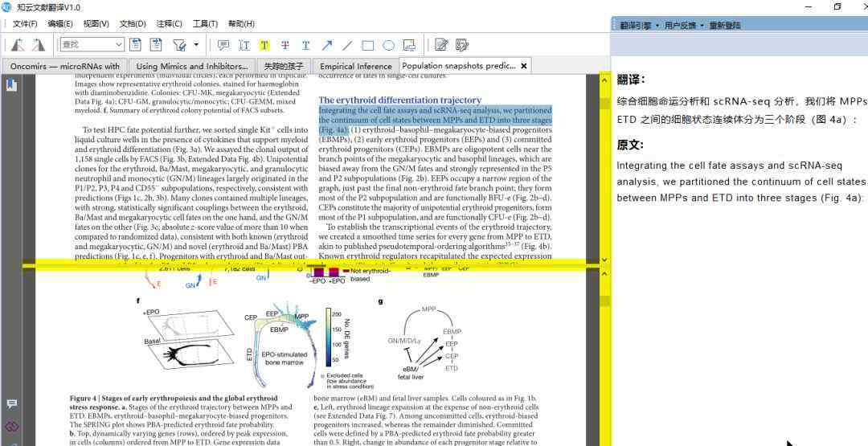Select the underline text tool

(305, 45)
